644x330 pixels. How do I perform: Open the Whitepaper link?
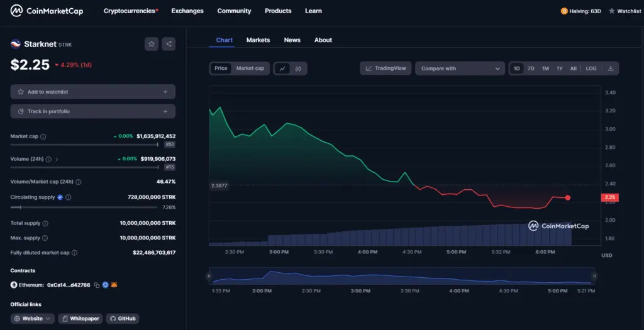click(80, 319)
